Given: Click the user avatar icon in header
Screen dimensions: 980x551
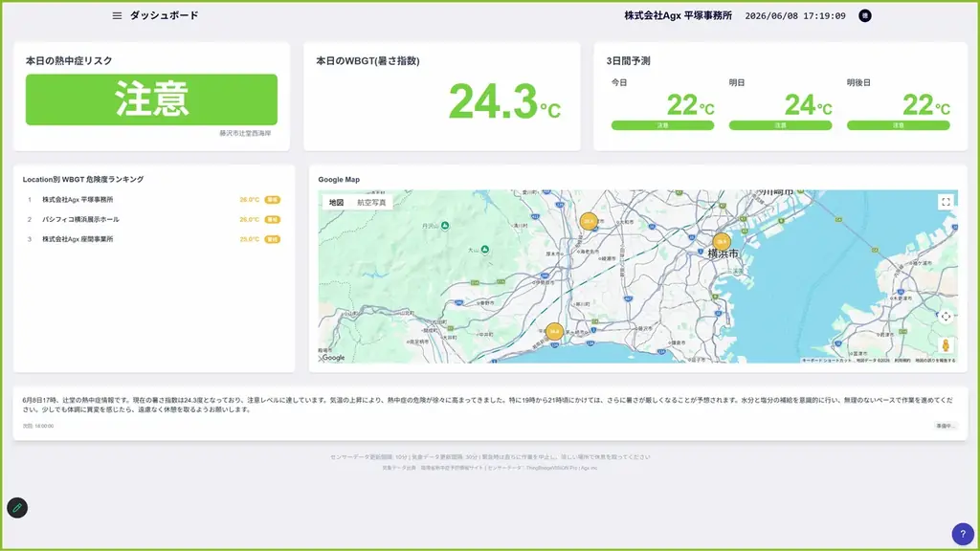Looking at the screenshot, I should tap(865, 15).
